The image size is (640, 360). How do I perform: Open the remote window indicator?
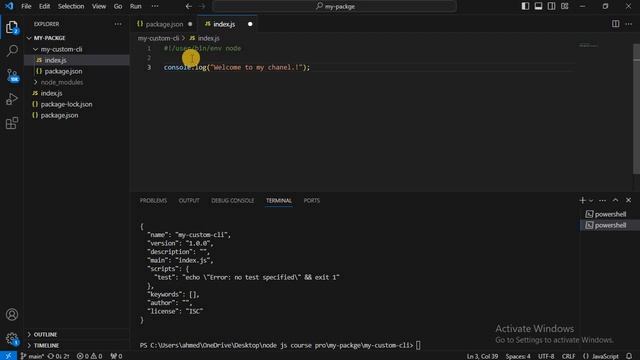point(8,356)
